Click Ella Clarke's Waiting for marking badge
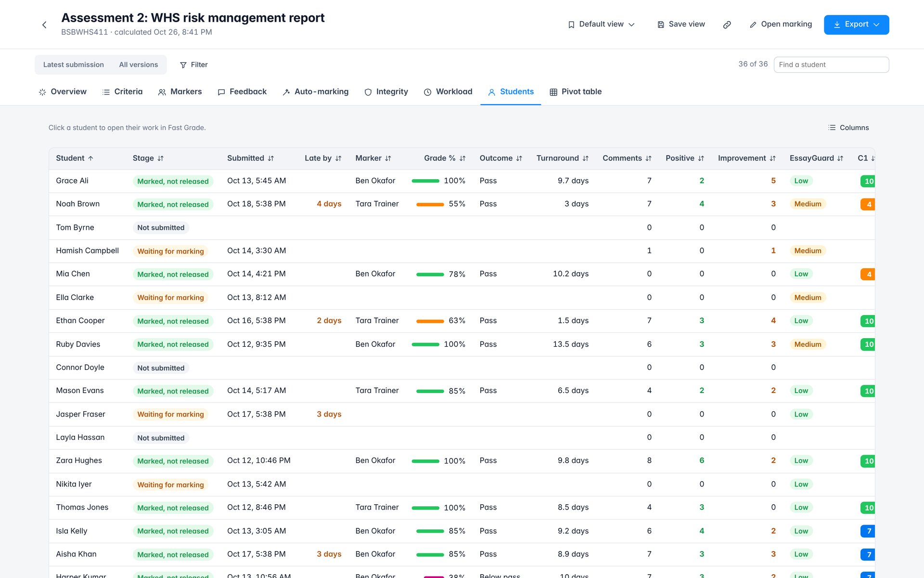The image size is (924, 578). point(170,298)
